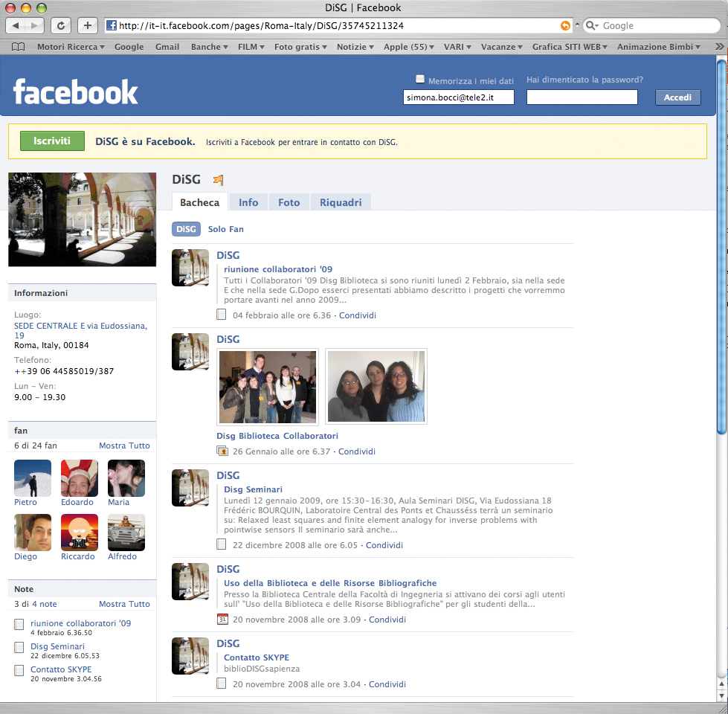Add a bookmark with the plus button
Image resolution: width=728 pixels, height=714 pixels.
(87, 25)
